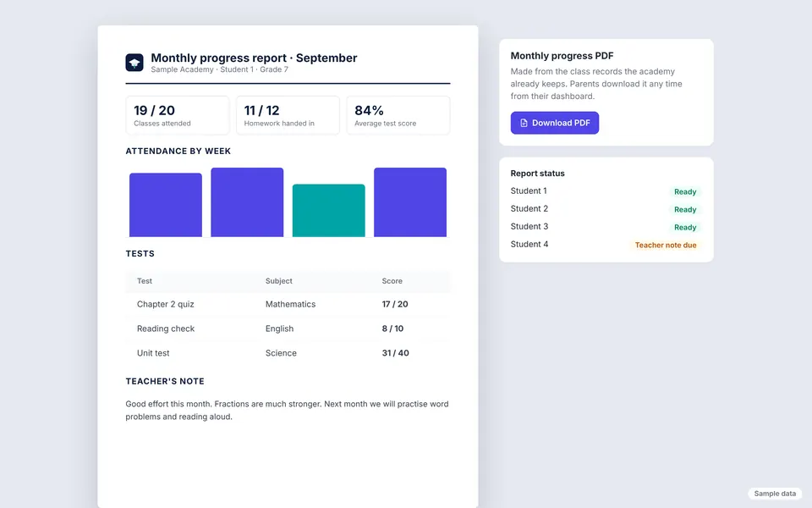
Task: Select the 11 / 12 Homework handed in card
Action: click(288, 115)
